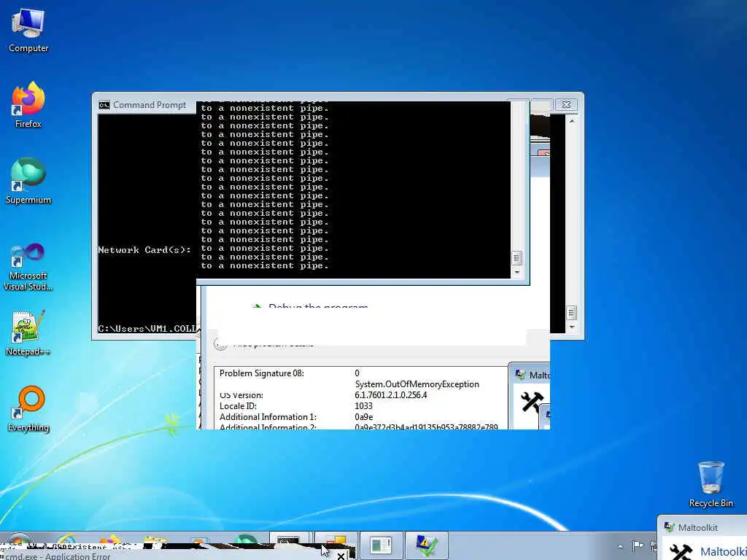Click the small X near the taskbar

pyautogui.click(x=341, y=556)
